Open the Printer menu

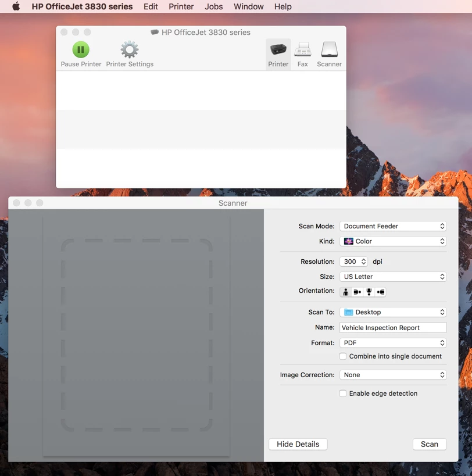pos(181,6)
